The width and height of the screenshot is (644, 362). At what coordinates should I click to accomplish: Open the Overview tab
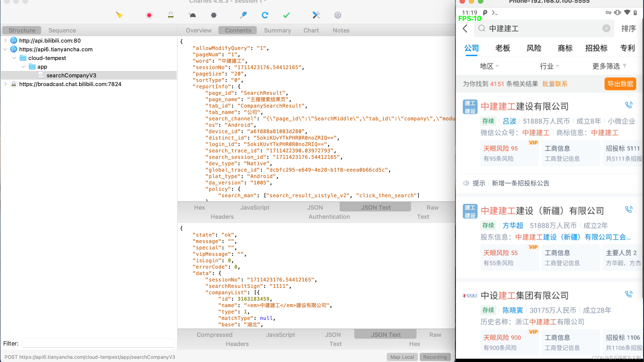(198, 30)
